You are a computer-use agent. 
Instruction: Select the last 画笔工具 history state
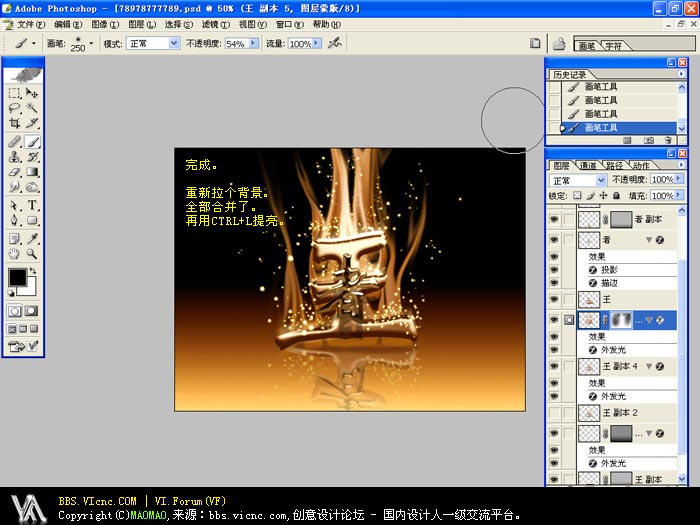click(600, 128)
